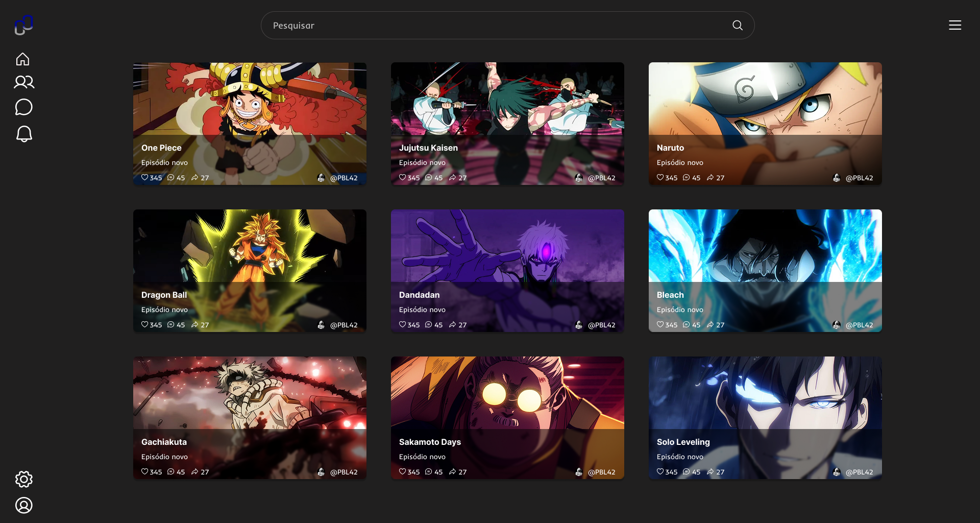
Task: Click author avatar on Bleach card
Action: 837,325
